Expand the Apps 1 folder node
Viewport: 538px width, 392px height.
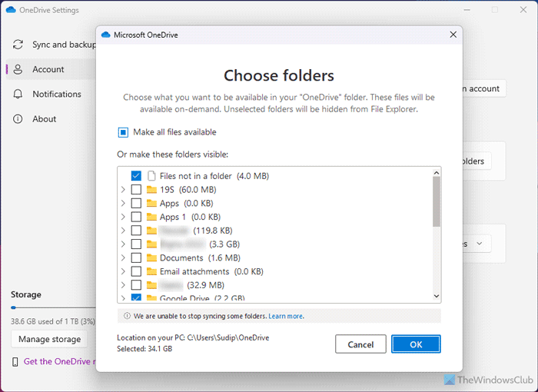[123, 217]
